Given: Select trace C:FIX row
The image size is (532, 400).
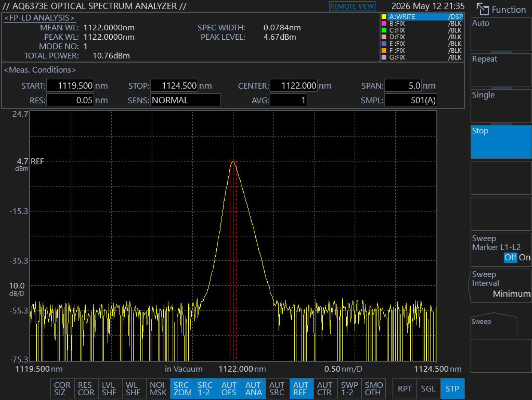Looking at the screenshot, I should coord(422,30).
